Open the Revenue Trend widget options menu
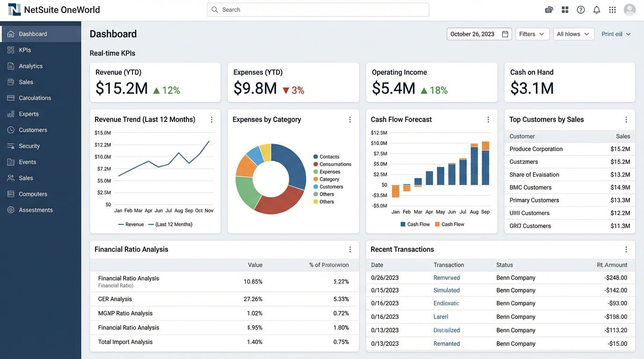The image size is (644, 359). coord(212,120)
